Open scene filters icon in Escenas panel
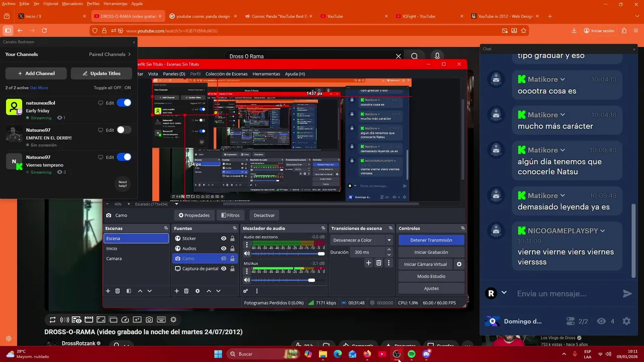Image resolution: width=644 pixels, height=362 pixels. click(x=129, y=291)
